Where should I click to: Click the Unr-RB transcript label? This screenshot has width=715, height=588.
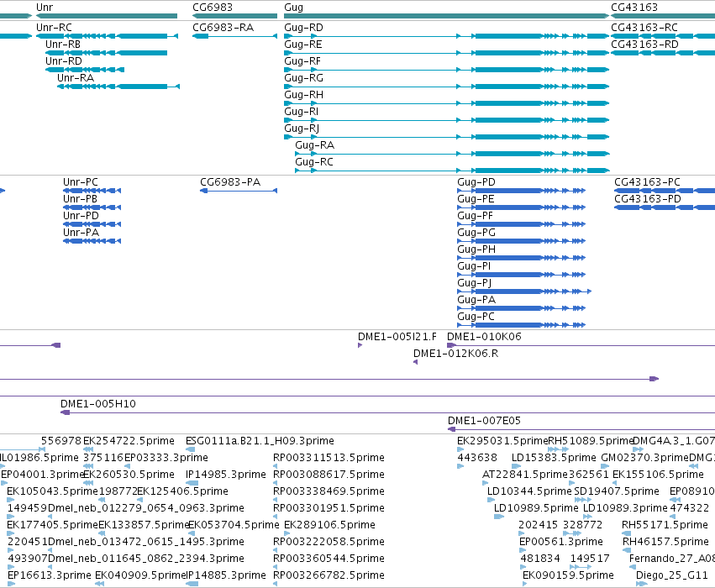point(63,45)
